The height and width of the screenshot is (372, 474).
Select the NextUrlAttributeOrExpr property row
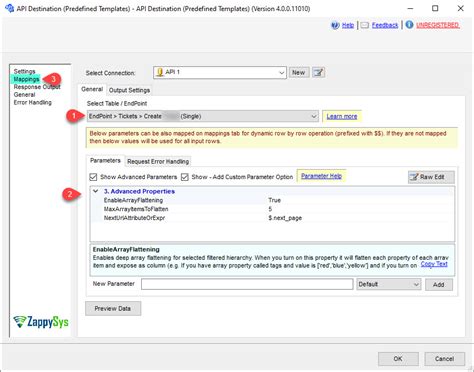[x=272, y=218]
